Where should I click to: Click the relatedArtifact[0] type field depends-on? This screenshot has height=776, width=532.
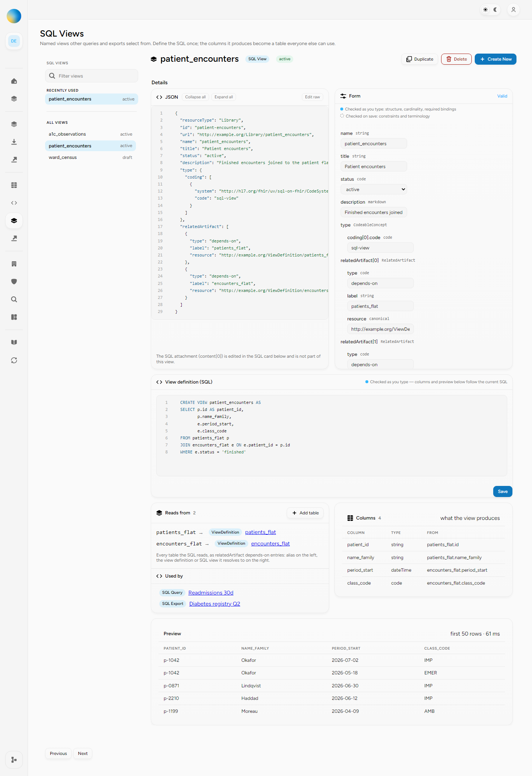pyautogui.click(x=380, y=283)
